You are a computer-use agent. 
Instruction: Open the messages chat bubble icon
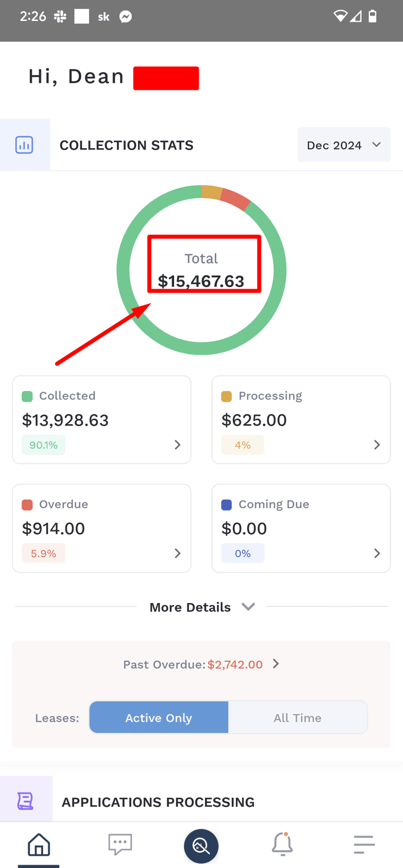point(120,844)
